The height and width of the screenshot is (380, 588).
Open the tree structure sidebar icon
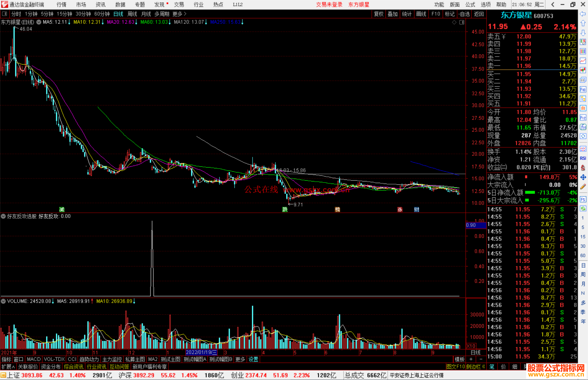click(x=583, y=99)
